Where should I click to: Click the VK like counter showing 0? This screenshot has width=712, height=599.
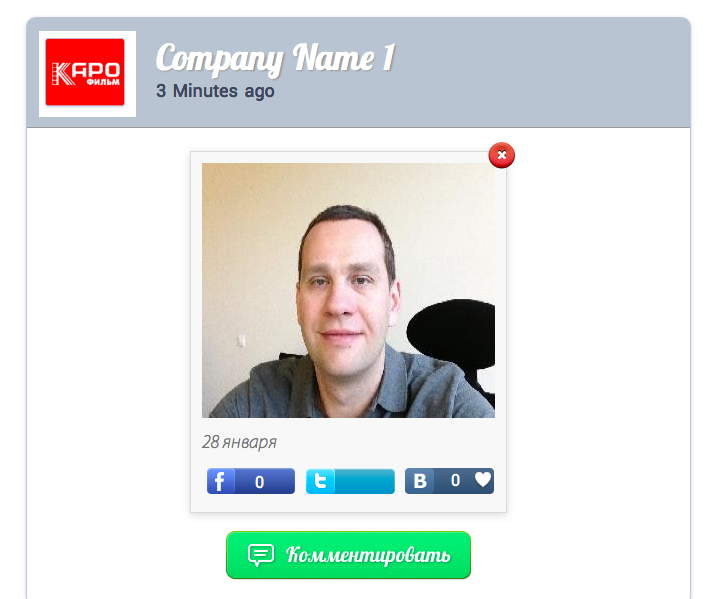(455, 480)
